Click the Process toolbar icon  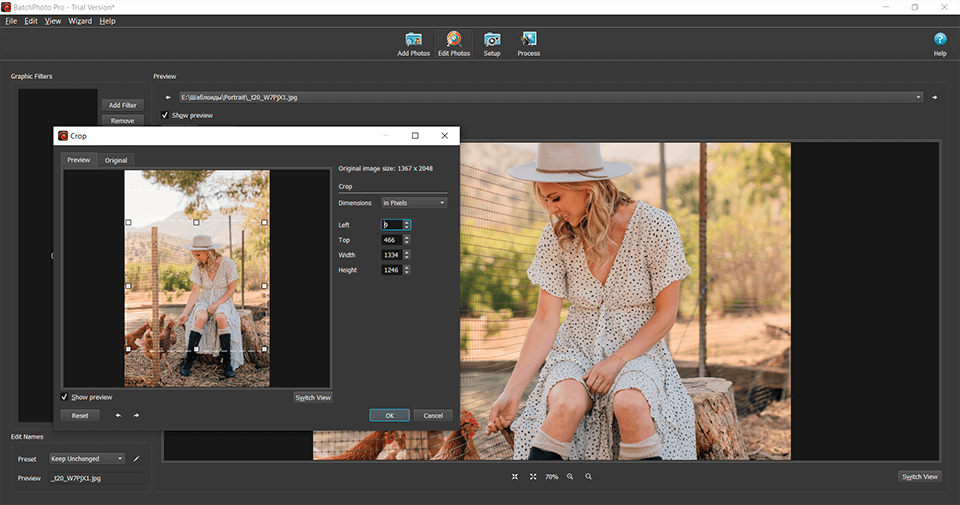point(528,44)
